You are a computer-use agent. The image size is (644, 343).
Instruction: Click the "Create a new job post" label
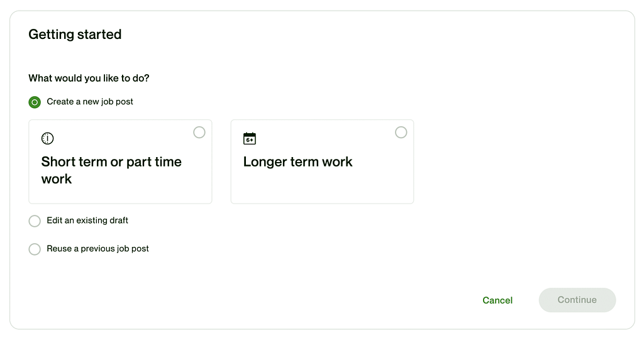click(90, 102)
